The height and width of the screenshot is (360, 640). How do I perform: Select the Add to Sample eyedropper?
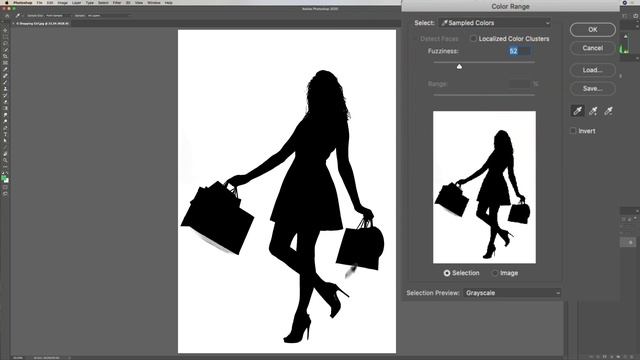click(x=593, y=111)
